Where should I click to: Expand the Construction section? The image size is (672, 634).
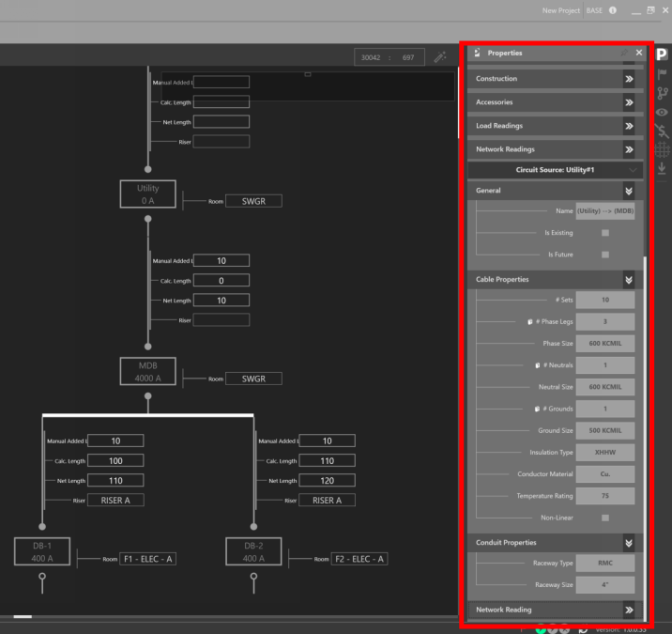coord(629,79)
